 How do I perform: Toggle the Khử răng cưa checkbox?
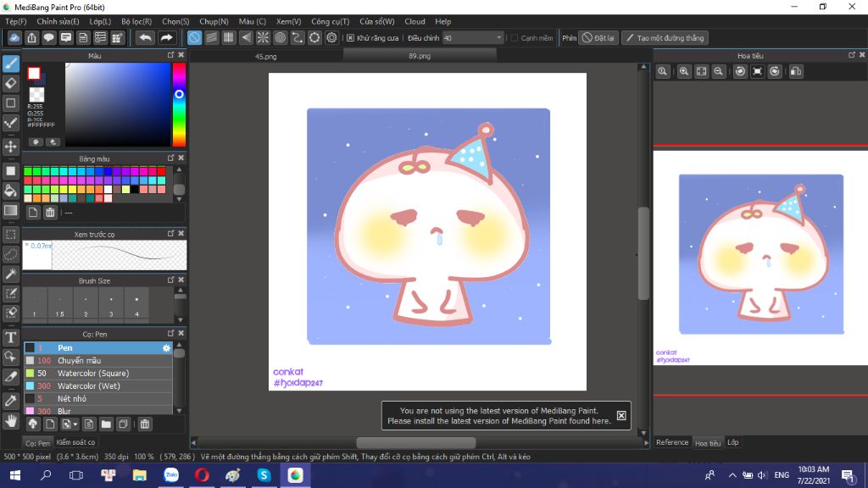pyautogui.click(x=350, y=38)
